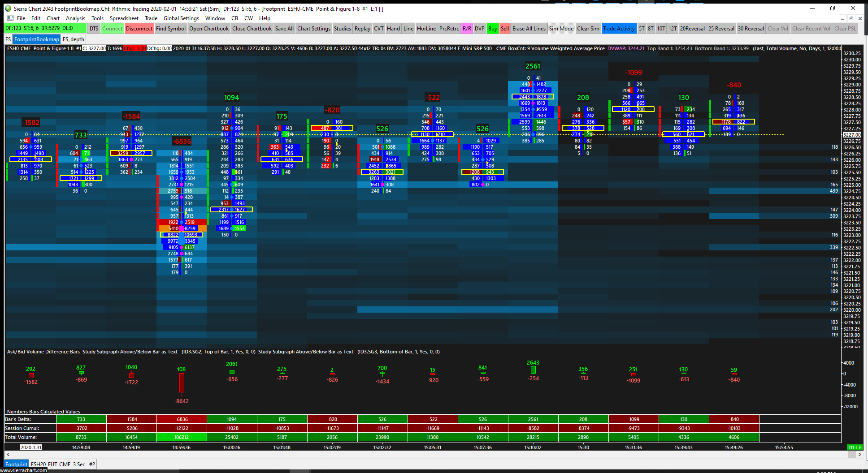Select the Line drawing tool
868x473 pixels.
[408, 29]
